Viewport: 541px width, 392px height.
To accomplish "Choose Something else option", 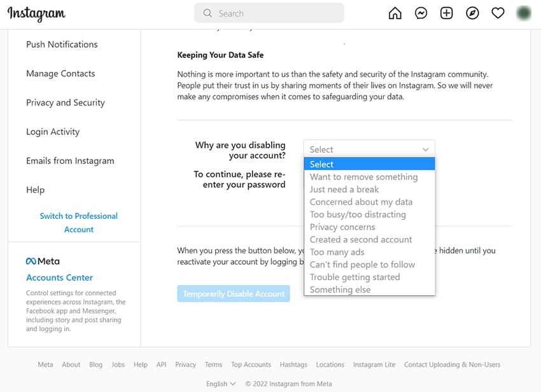I will (x=369, y=290).
